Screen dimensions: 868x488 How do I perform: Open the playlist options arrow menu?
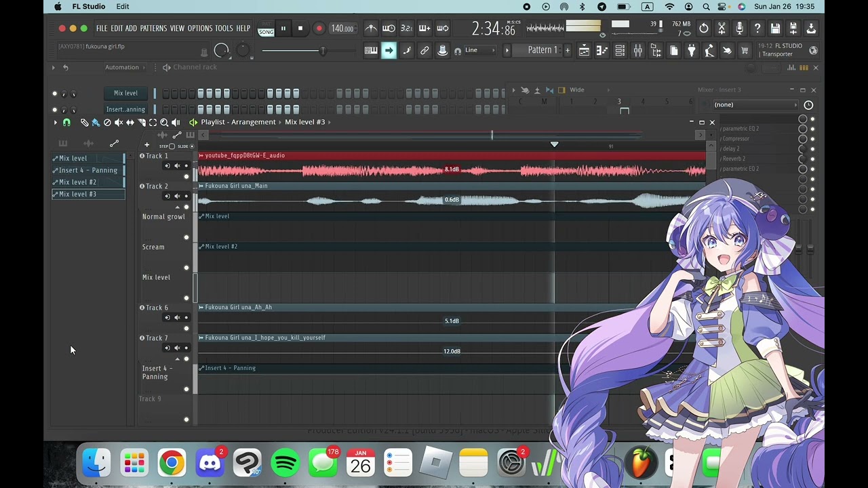click(55, 123)
